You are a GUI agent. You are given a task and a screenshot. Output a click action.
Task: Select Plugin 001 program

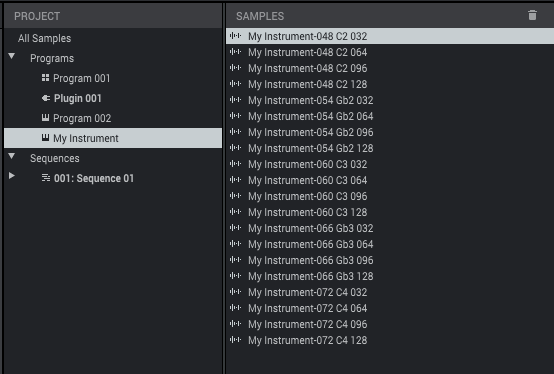tap(78, 98)
